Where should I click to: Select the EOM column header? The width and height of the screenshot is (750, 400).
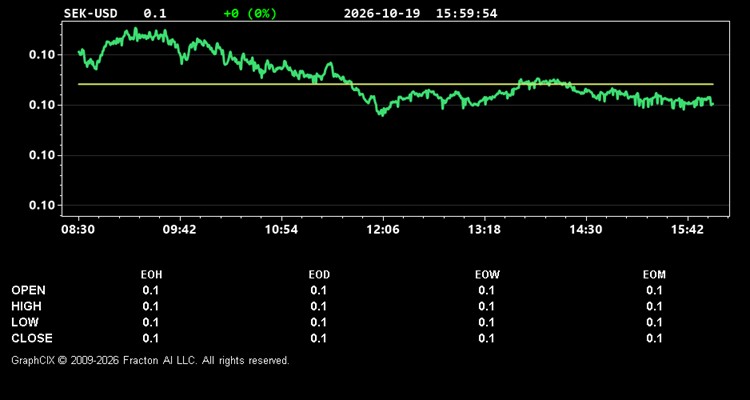(x=654, y=275)
